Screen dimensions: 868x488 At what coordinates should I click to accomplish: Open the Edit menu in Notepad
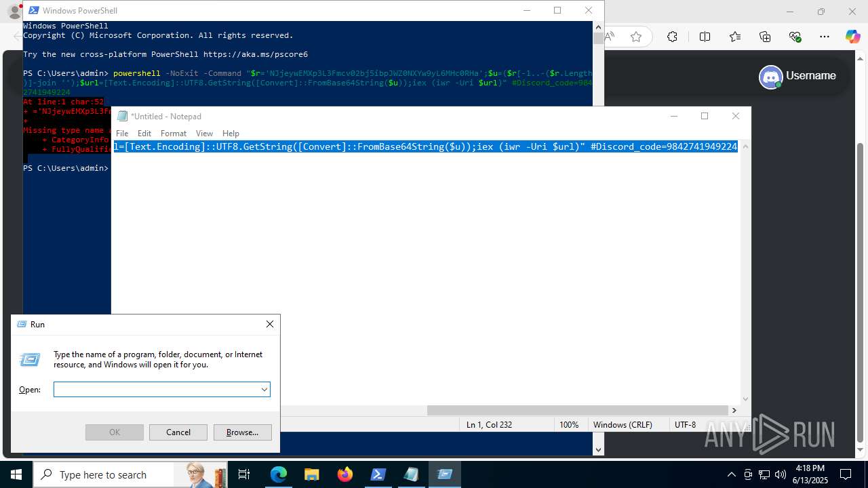[x=144, y=134]
